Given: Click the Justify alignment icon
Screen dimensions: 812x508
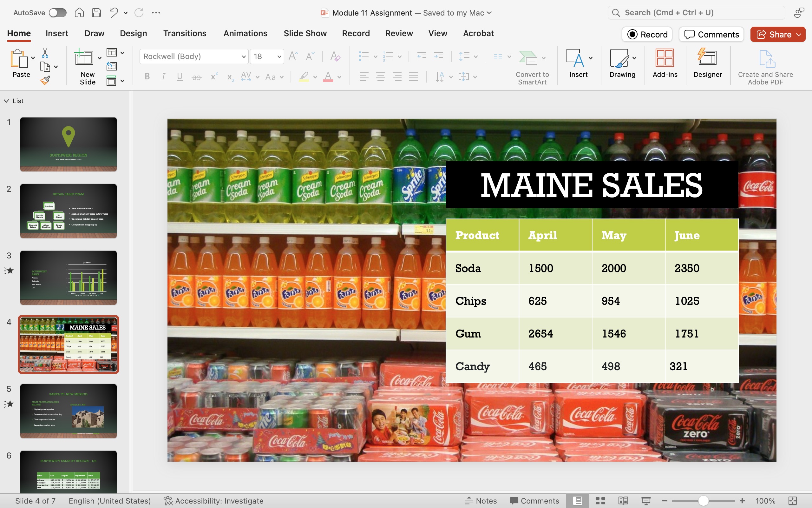Looking at the screenshot, I should coord(413,77).
